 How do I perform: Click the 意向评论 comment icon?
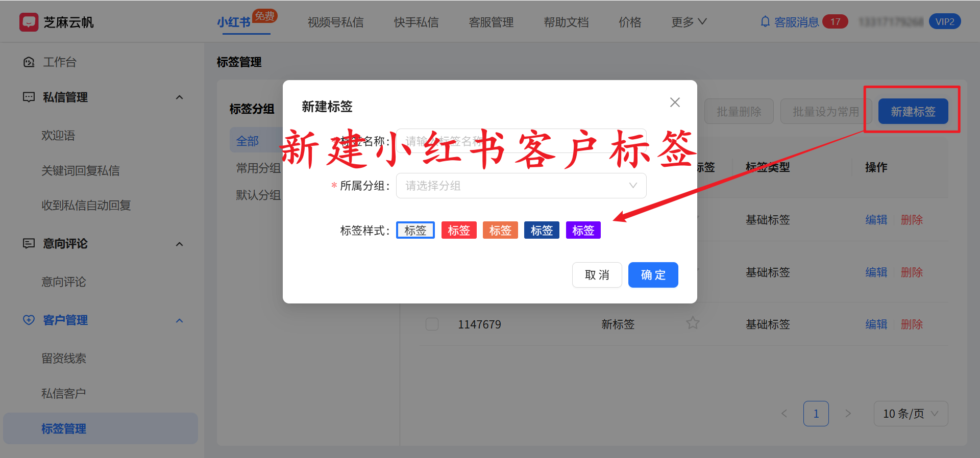(29, 244)
